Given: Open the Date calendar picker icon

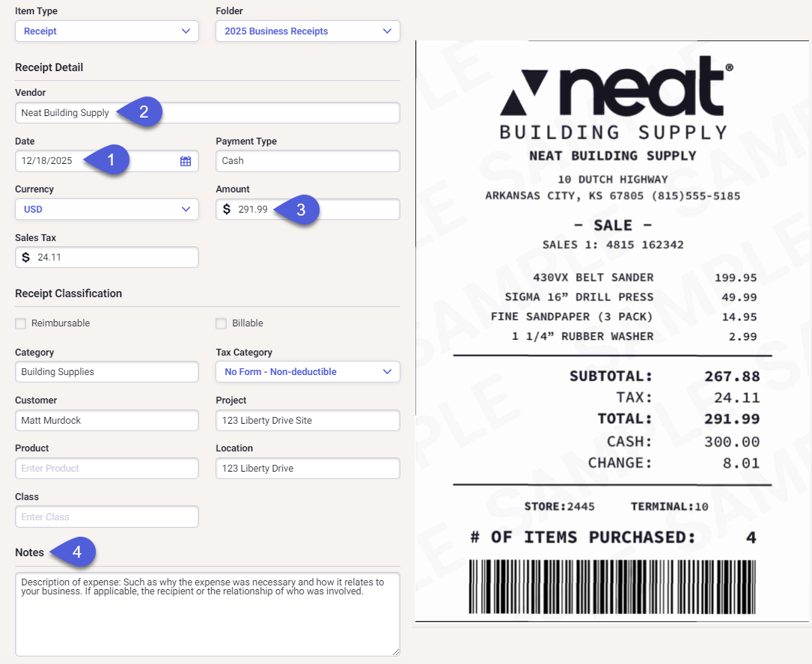Looking at the screenshot, I should pos(186,161).
